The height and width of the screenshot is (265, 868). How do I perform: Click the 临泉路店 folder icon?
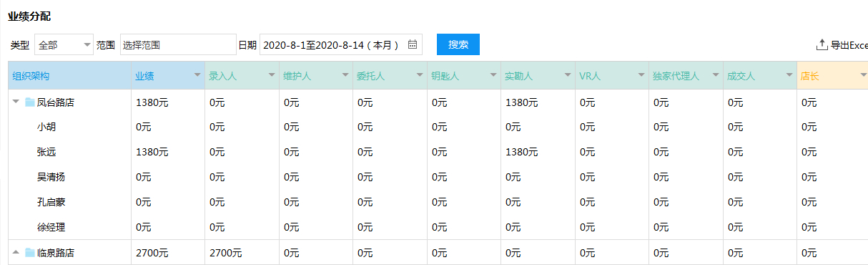coord(30,252)
